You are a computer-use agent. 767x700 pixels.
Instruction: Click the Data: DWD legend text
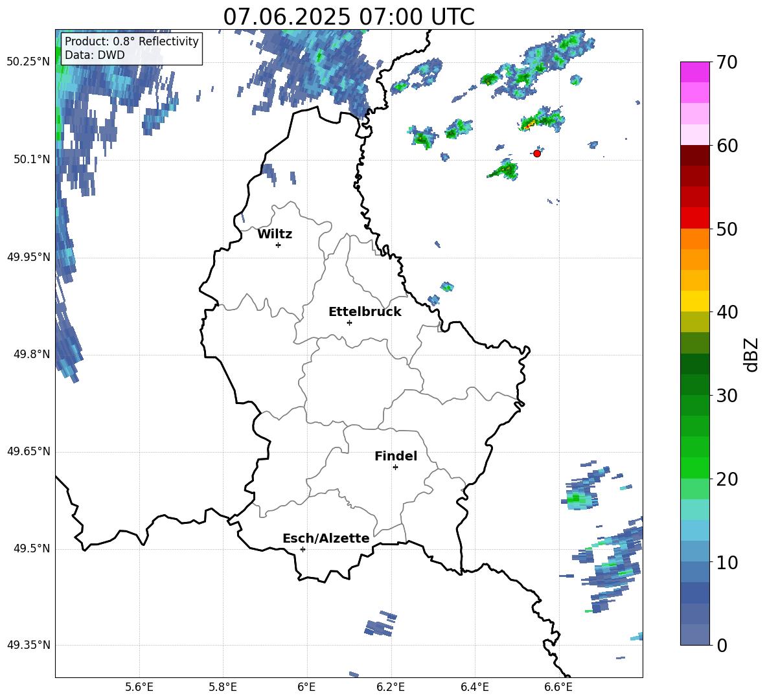click(x=95, y=55)
